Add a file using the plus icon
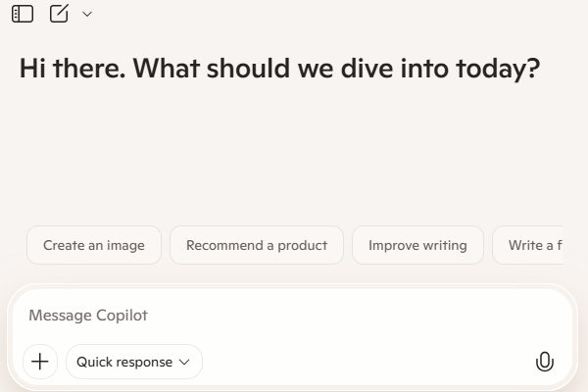 40,362
